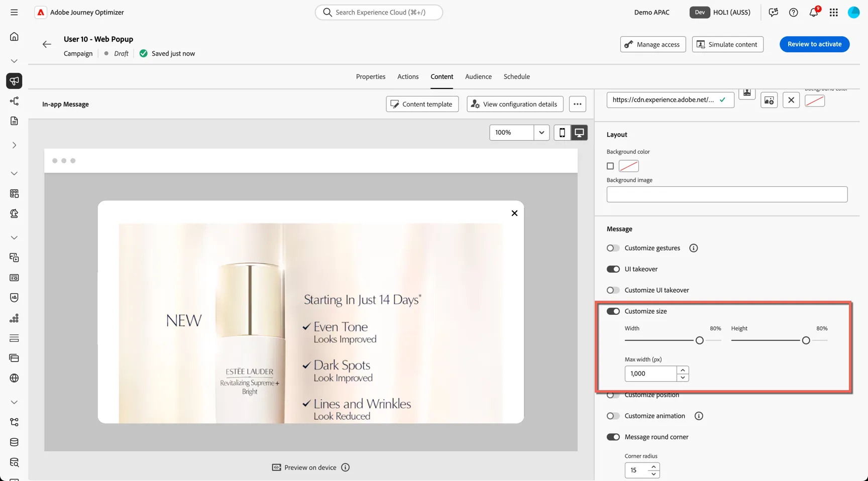Viewport: 868px width, 481px height.
Task: Close the popup preview with the X
Action: (x=514, y=213)
